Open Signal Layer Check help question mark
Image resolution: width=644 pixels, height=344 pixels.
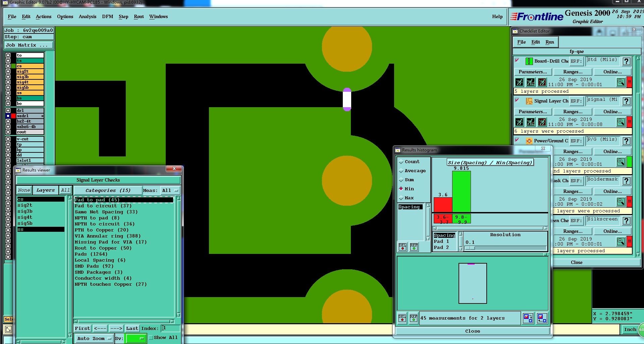626,101
